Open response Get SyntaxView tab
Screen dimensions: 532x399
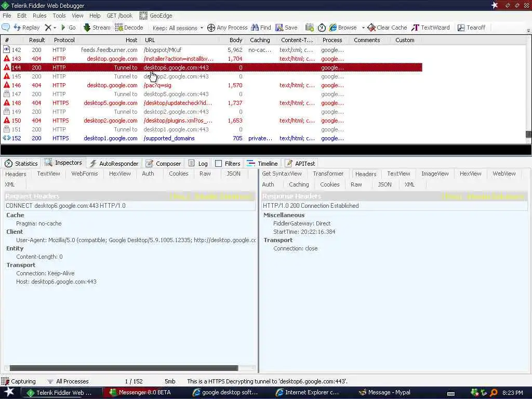(x=282, y=174)
